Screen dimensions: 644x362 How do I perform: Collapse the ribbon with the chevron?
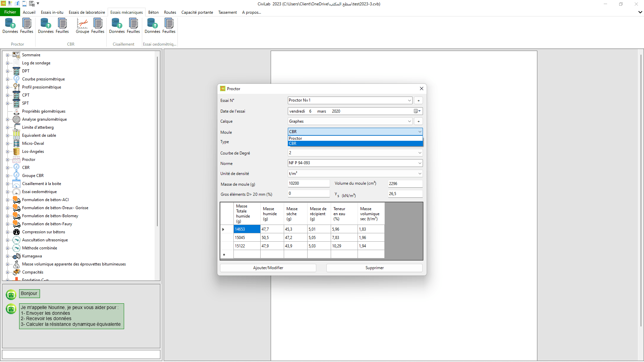(x=640, y=12)
